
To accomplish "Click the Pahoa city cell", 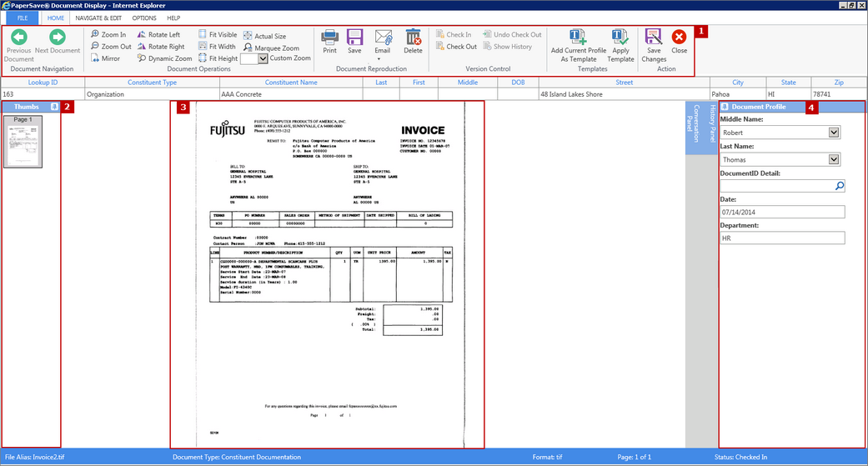I will [738, 94].
